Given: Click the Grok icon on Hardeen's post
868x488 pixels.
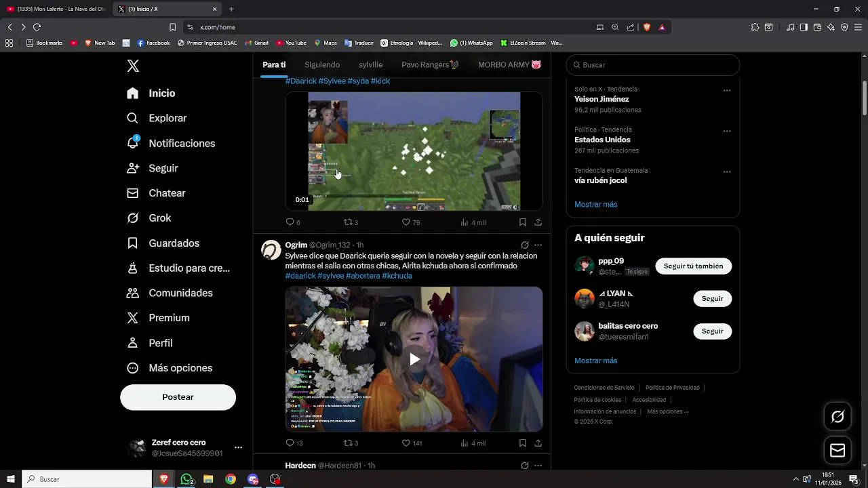Looking at the screenshot, I should (x=524, y=466).
